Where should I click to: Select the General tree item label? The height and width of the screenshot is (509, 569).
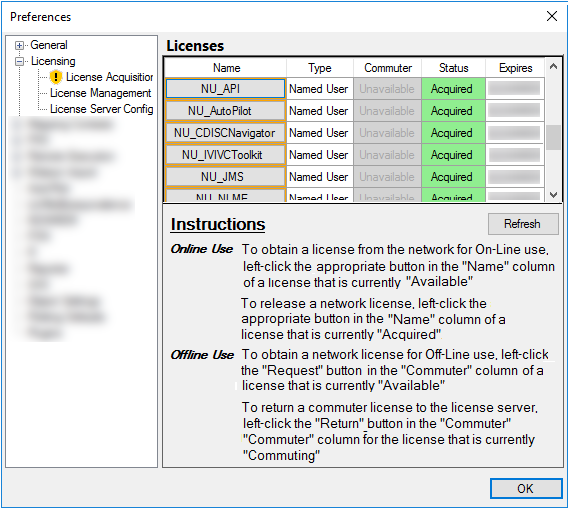pyautogui.click(x=49, y=45)
